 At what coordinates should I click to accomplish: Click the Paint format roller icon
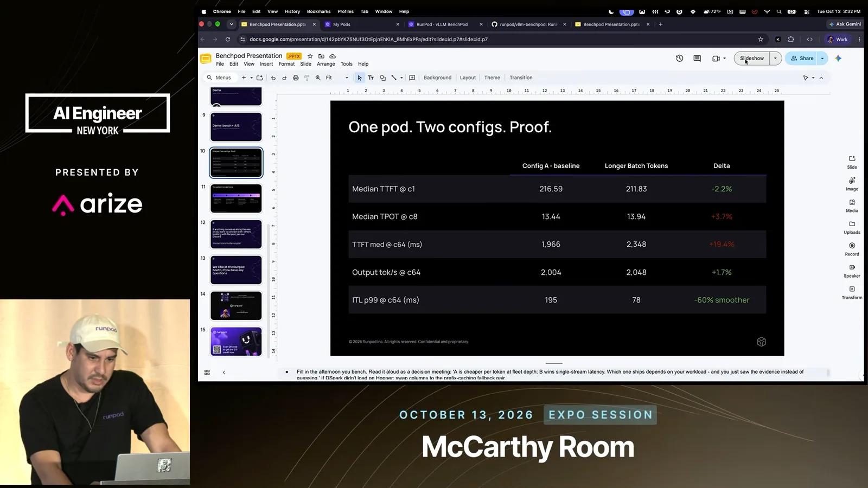coord(307,78)
